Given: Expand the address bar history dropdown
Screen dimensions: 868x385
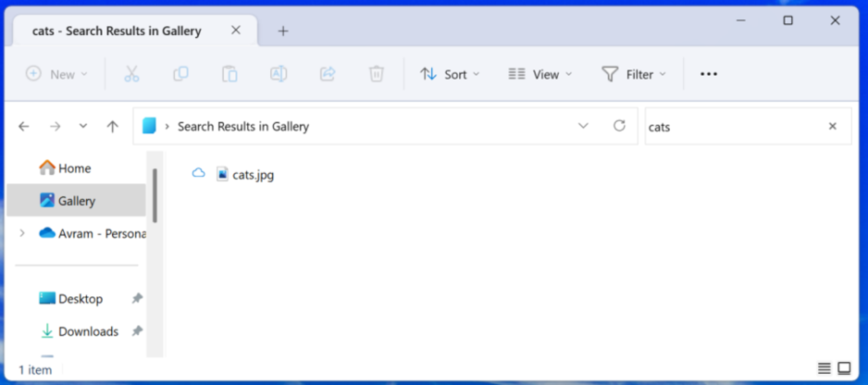Looking at the screenshot, I should [583, 126].
